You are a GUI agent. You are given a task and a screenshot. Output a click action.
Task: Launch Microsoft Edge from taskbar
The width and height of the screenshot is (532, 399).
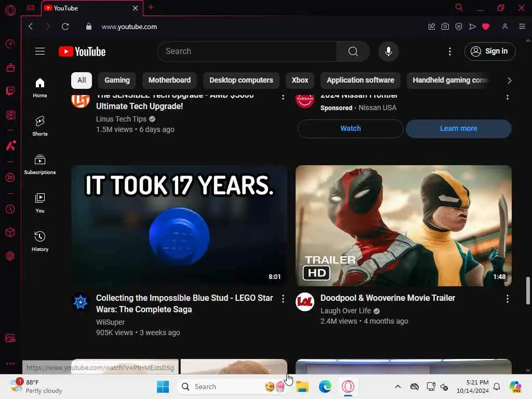point(325,387)
